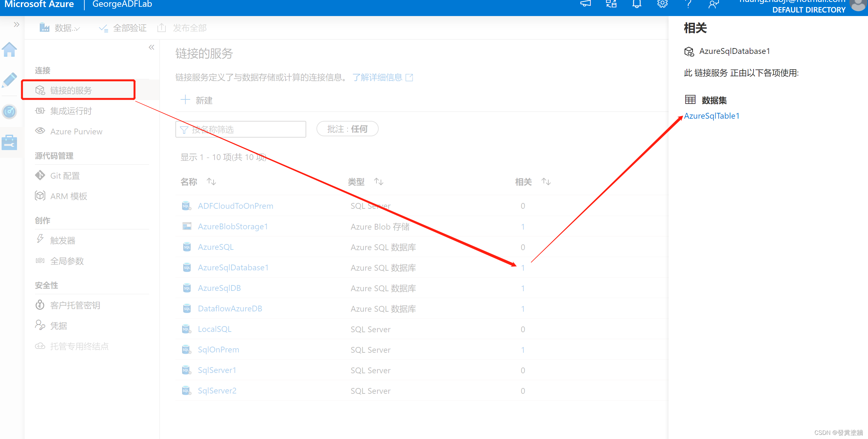This screenshot has height=439, width=868.
Task: Open the Home icon in left rail
Action: click(x=9, y=50)
